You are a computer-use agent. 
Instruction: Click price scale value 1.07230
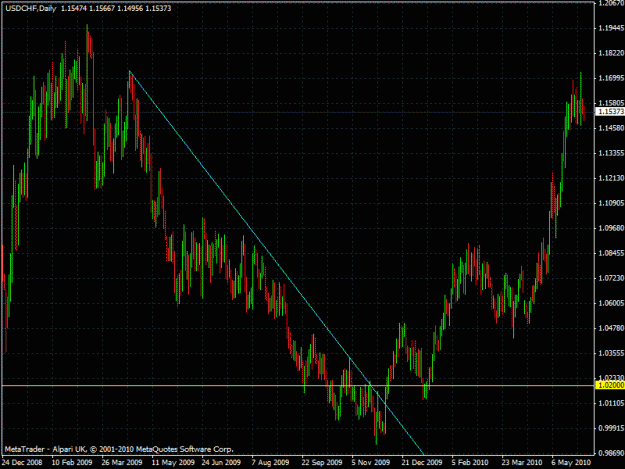pos(611,279)
